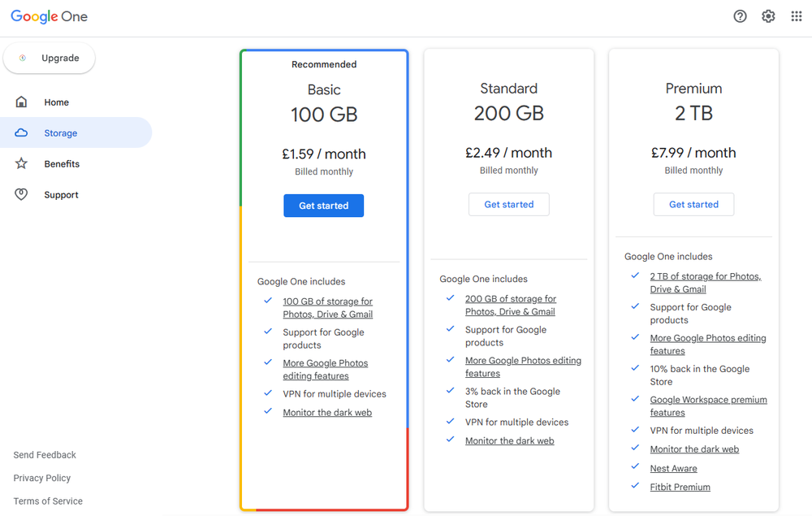Open the Privacy Policy link
The height and width of the screenshot is (516, 812).
click(x=42, y=479)
